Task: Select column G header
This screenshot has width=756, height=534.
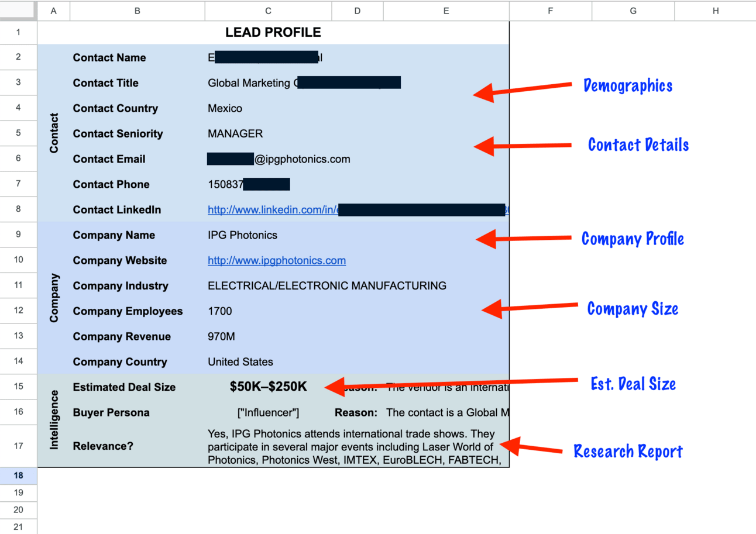Action: [x=633, y=11]
